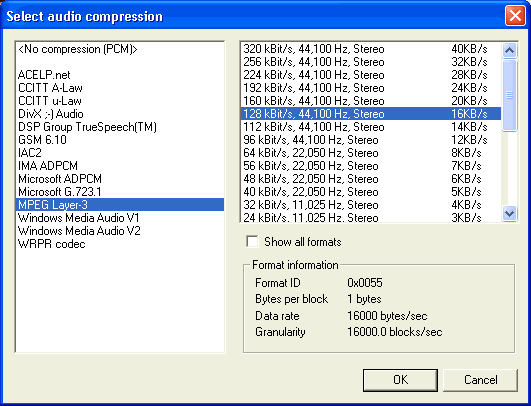Click the scroll up arrow in format list

[509, 50]
